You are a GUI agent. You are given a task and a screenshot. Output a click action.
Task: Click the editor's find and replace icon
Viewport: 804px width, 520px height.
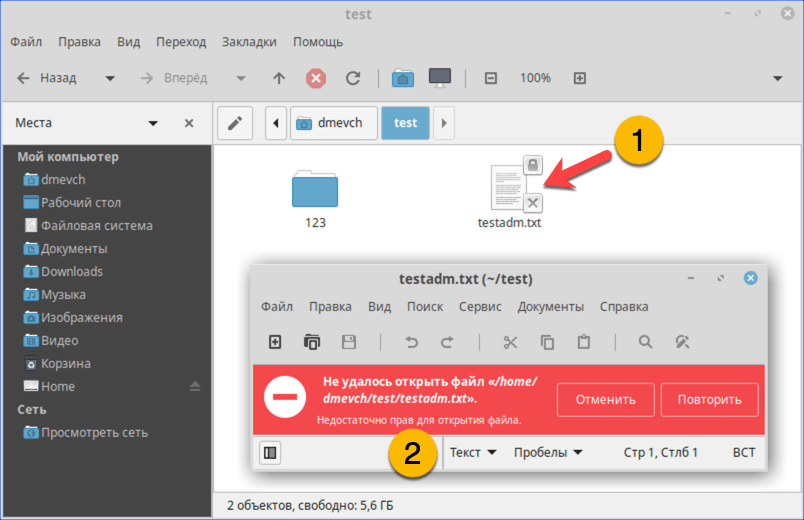pos(682,342)
